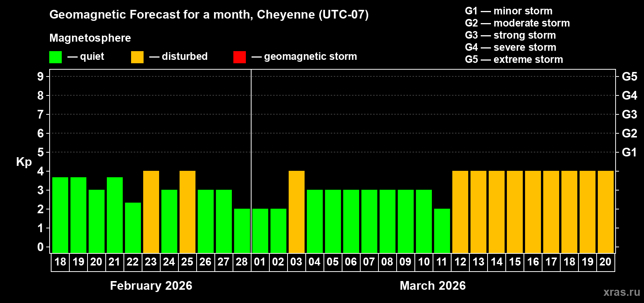Click the 'G5 — extreme storm' legend line

click(514, 59)
